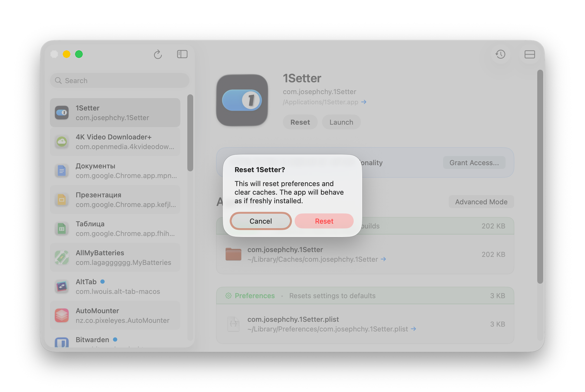Click the Grant Access... button
The height and width of the screenshot is (392, 585).
coord(474,163)
